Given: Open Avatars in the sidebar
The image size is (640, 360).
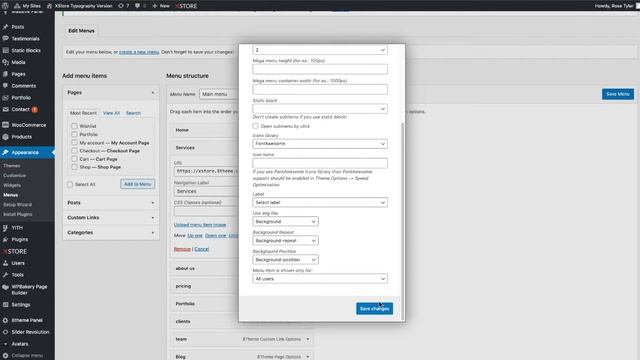Looking at the screenshot, I should 20,344.
